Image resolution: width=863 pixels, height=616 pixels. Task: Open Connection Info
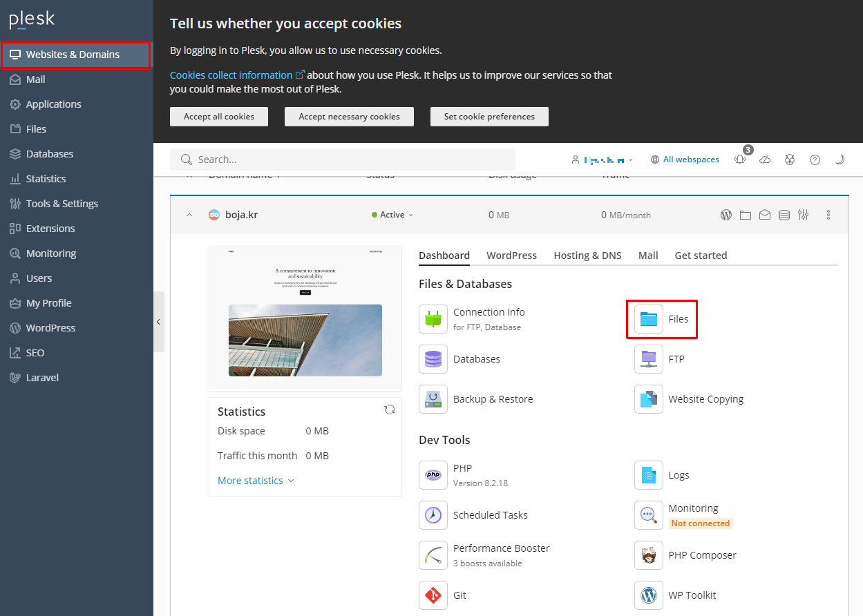coord(473,319)
